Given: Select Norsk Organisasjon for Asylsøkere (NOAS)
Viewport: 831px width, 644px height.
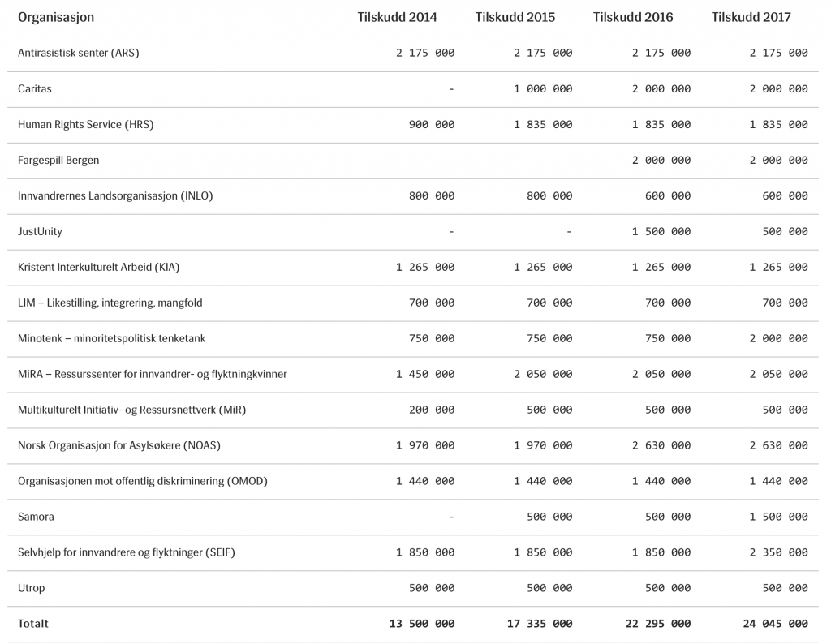Looking at the screenshot, I should coord(119,445).
